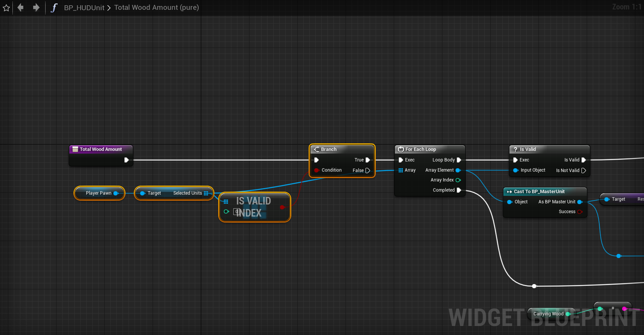
Task: Open the BP_HUDUnit breadcrumb link
Action: [84, 8]
